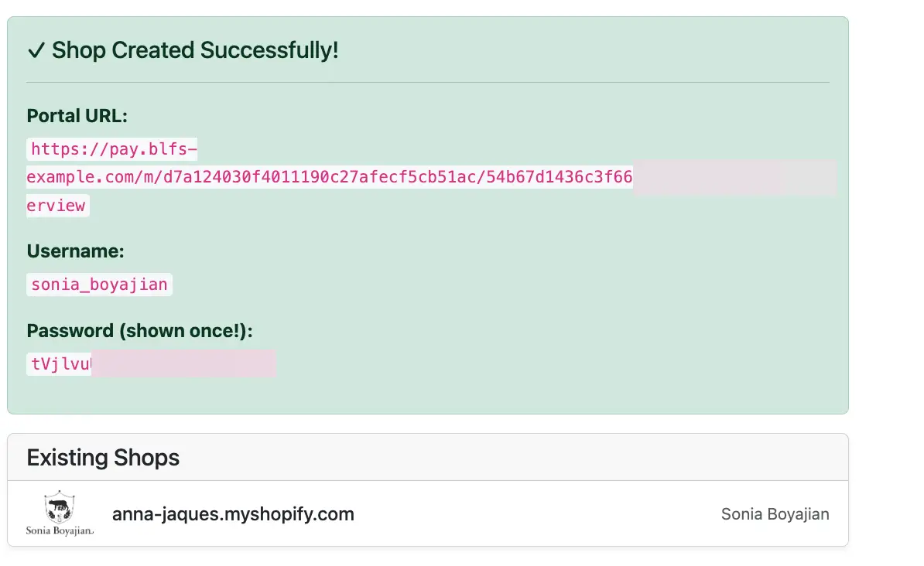Click the Username label
Image resolution: width=924 pixels, height=566 pixels.
coord(75,251)
